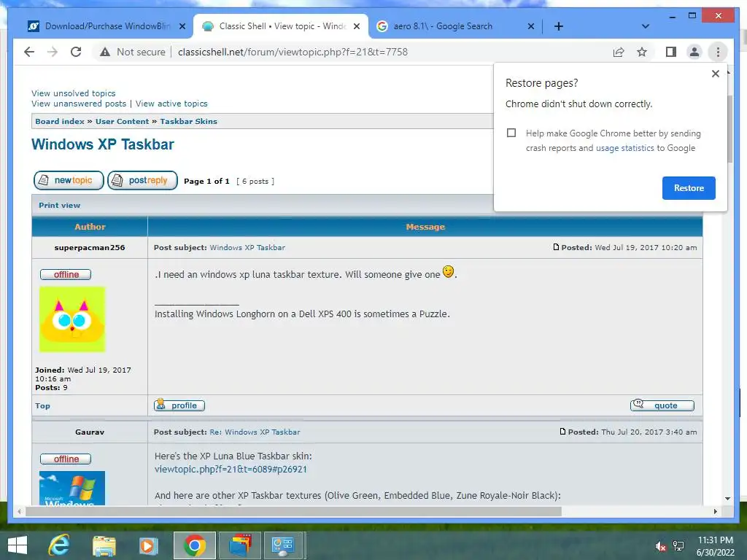The image size is (747, 560).
Task: Open Re: Windows XP Taskbar subject link
Action: coord(255,432)
